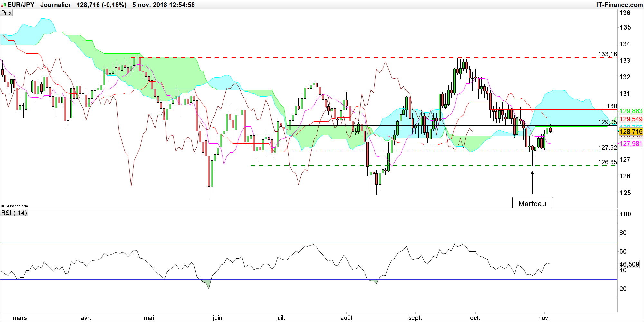The width and height of the screenshot is (644, 322).
Task: Click the Journalier timeframe label
Action: coord(55,5)
